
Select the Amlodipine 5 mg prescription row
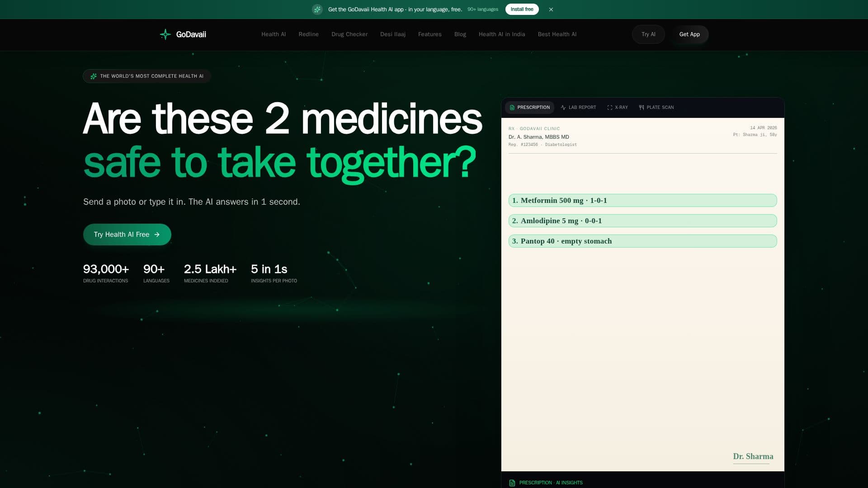point(643,221)
